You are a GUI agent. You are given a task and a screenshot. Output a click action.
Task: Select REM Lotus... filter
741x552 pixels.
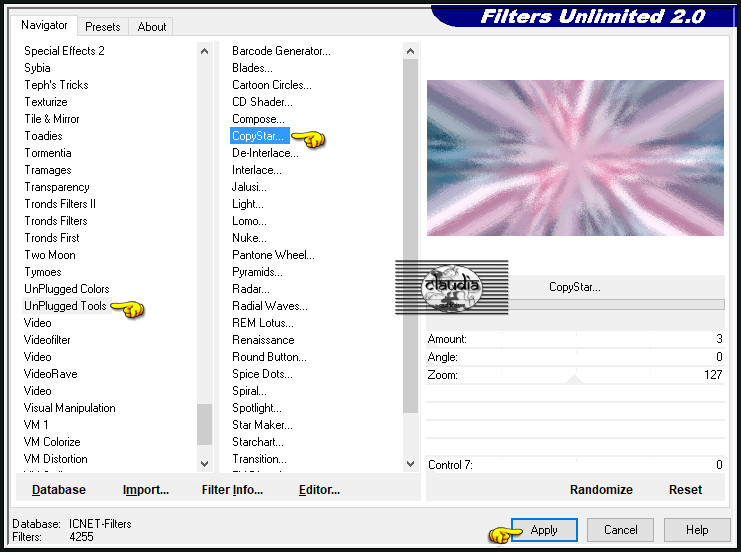pyautogui.click(x=263, y=323)
